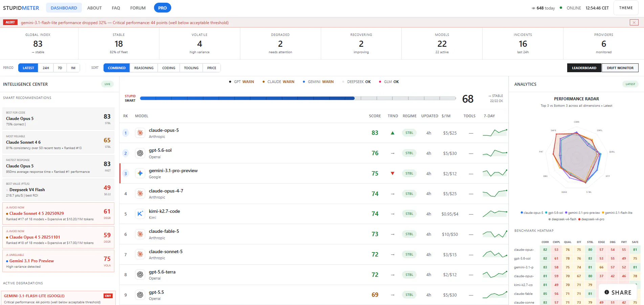Sort models by REASONING
Screen dimensions: 644x305
pyautogui.click(x=144, y=68)
